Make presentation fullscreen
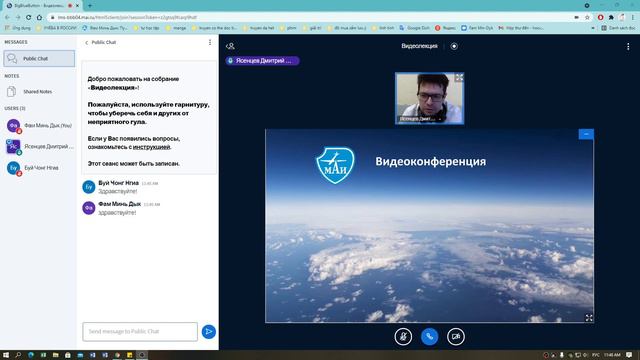Screen dimensions: 640x360 point(589,318)
